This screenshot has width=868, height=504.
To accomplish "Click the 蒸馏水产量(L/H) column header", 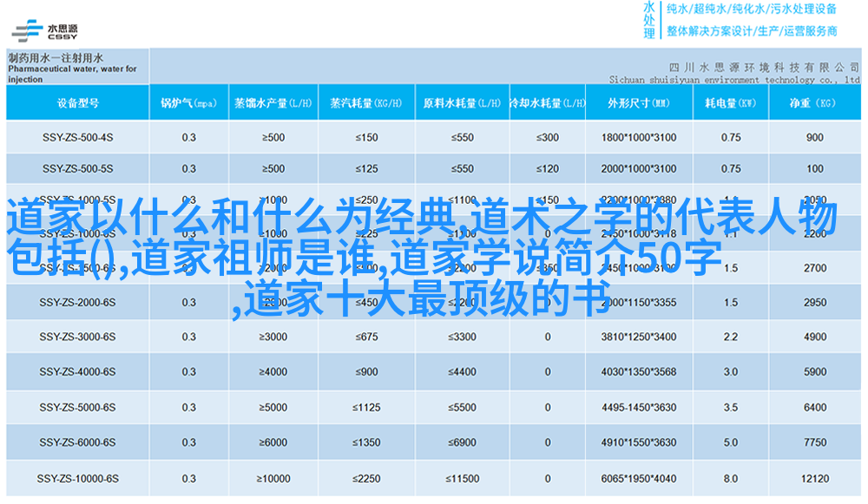I will coord(273,103).
